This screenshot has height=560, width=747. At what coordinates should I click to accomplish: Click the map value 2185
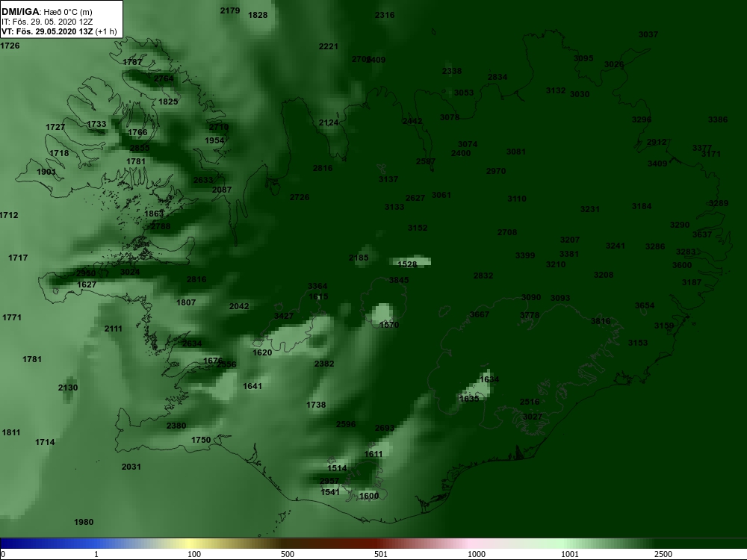(x=359, y=258)
